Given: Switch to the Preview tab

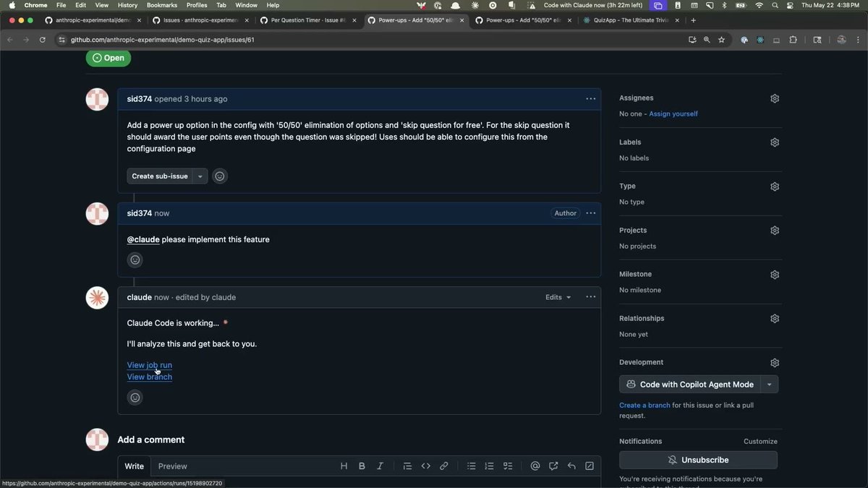Looking at the screenshot, I should (x=173, y=466).
